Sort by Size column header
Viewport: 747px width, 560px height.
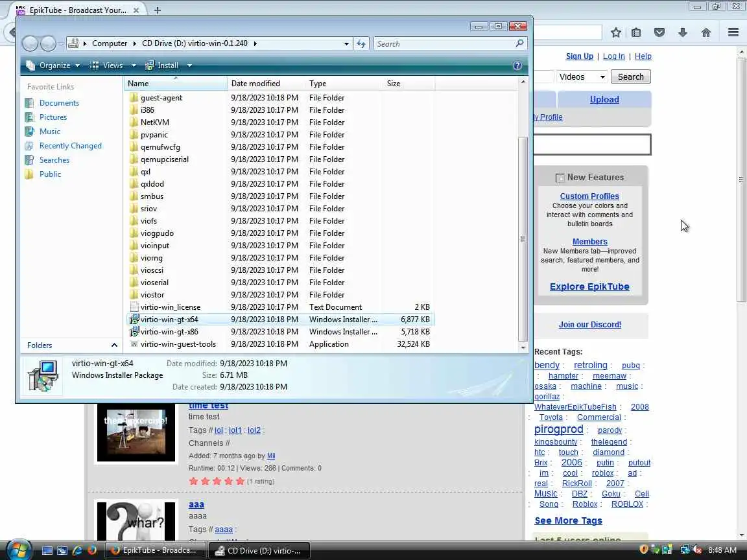coord(409,84)
